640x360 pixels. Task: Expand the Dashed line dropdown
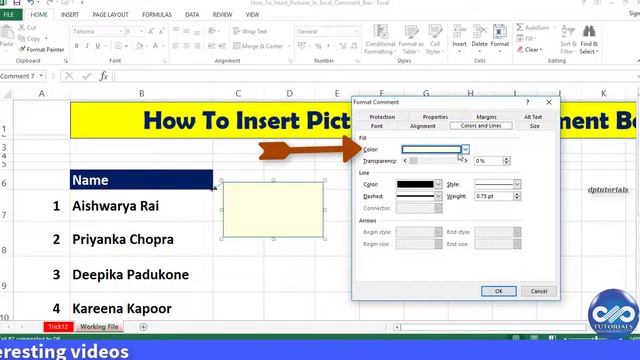coord(438,196)
